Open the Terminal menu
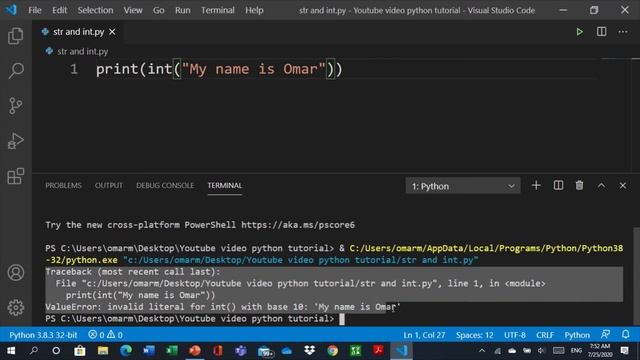640x360 pixels. (x=218, y=10)
